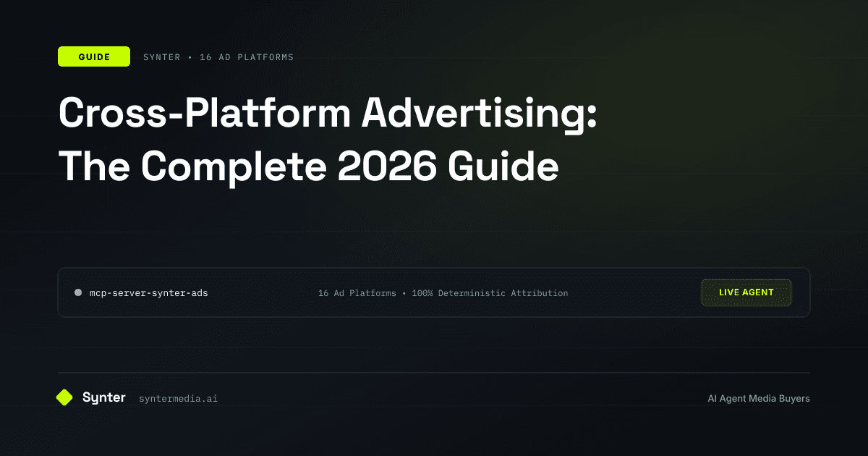Click the Synter diamond logo icon

[64, 397]
